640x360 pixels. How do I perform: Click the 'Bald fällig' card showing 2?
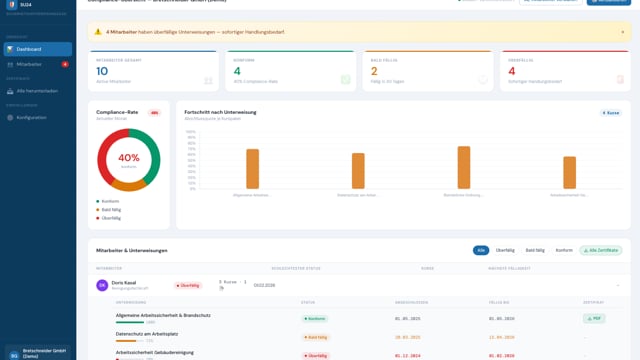tap(428, 71)
